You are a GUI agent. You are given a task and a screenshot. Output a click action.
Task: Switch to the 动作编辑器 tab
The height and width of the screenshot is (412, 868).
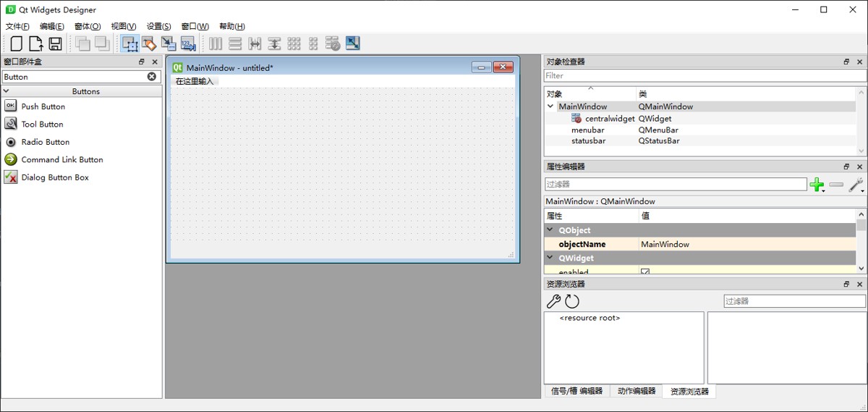[x=637, y=391]
